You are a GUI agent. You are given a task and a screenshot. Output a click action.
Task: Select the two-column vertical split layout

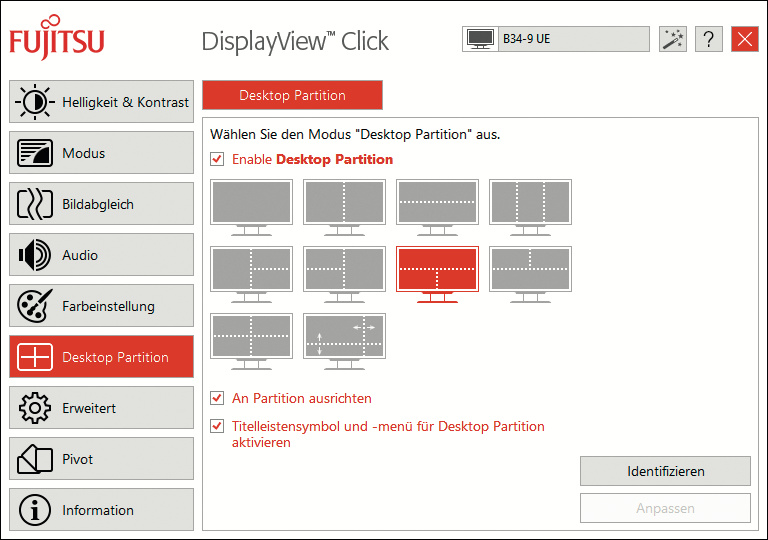pos(344,207)
